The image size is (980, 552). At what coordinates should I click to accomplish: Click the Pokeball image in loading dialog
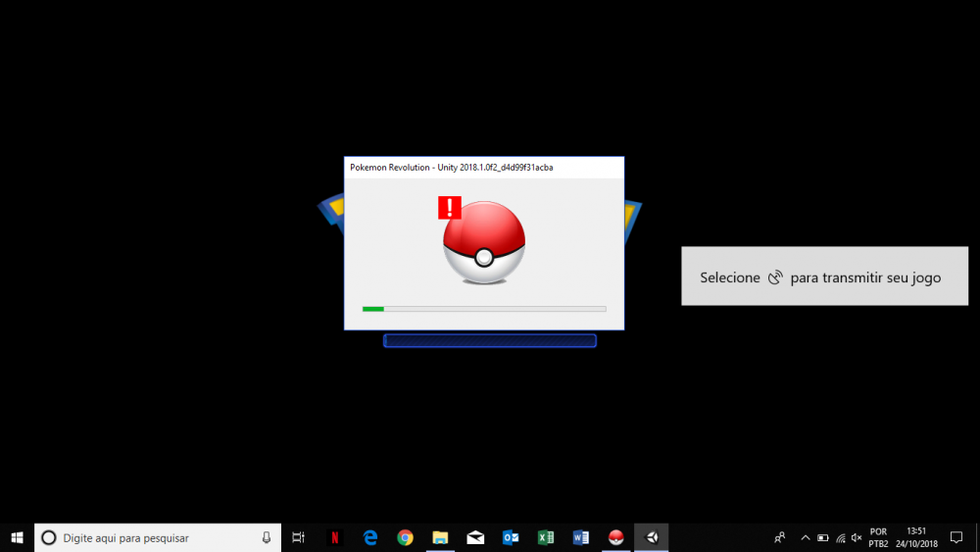(x=484, y=242)
